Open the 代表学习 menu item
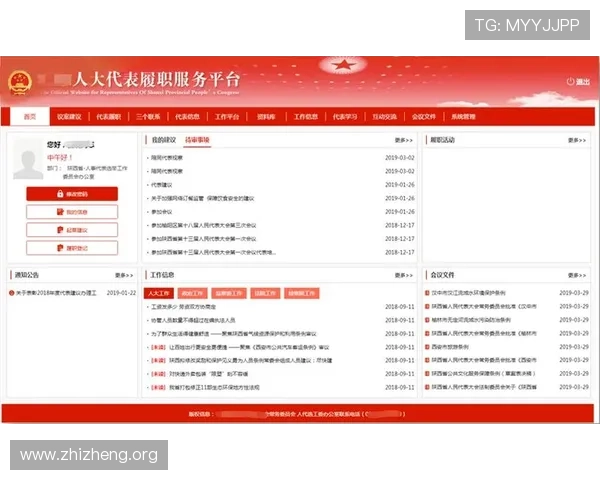 [345, 116]
